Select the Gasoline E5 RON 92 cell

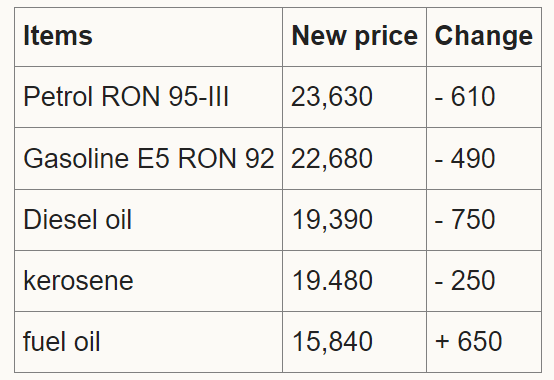148,158
